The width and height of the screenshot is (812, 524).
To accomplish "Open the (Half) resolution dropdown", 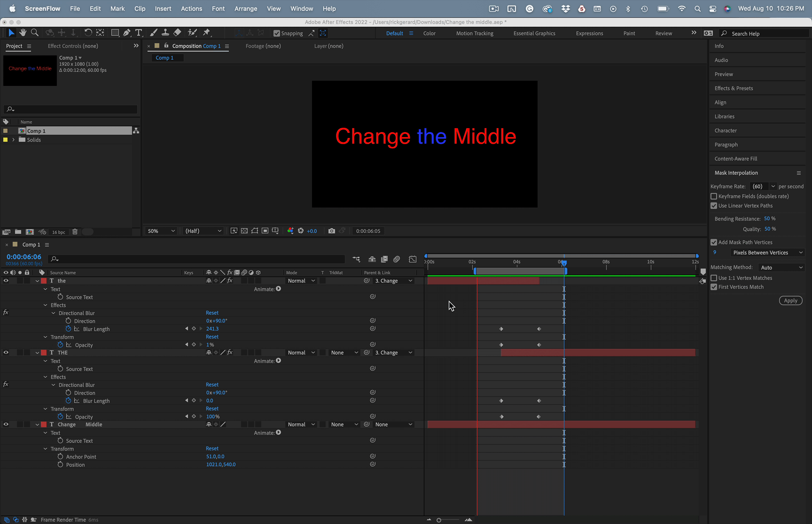I will [203, 231].
